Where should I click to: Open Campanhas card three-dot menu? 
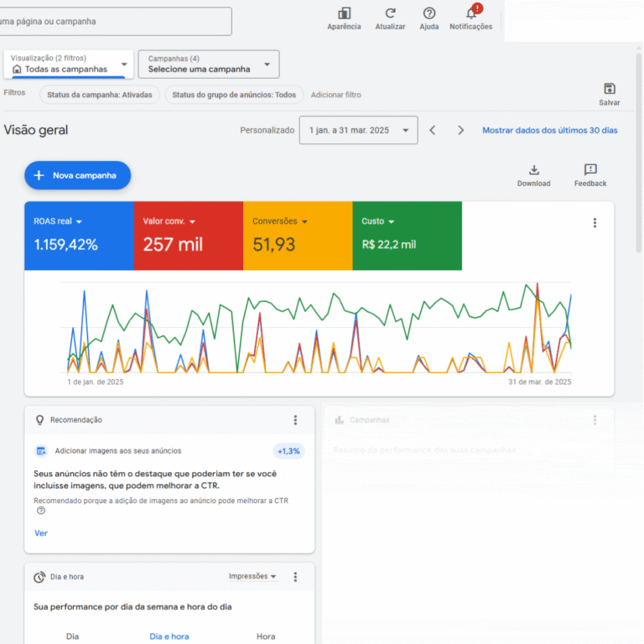[595, 420]
